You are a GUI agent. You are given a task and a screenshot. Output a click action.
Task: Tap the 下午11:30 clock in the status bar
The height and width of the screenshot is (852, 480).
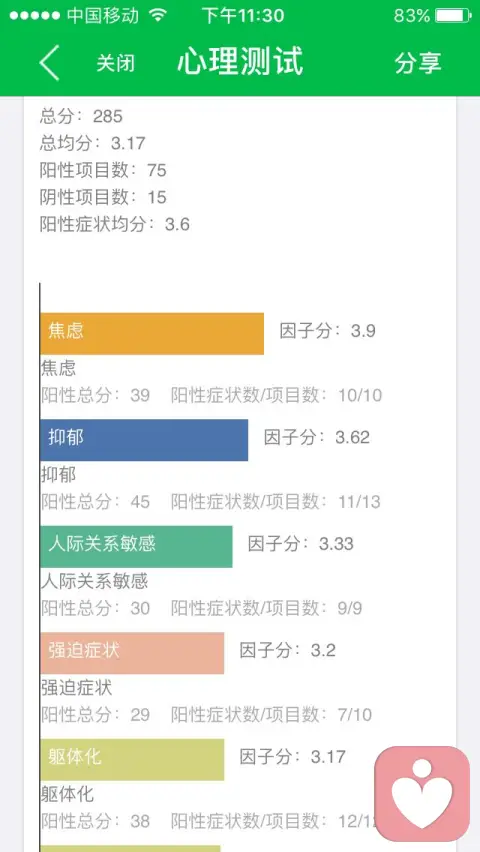(x=242, y=15)
